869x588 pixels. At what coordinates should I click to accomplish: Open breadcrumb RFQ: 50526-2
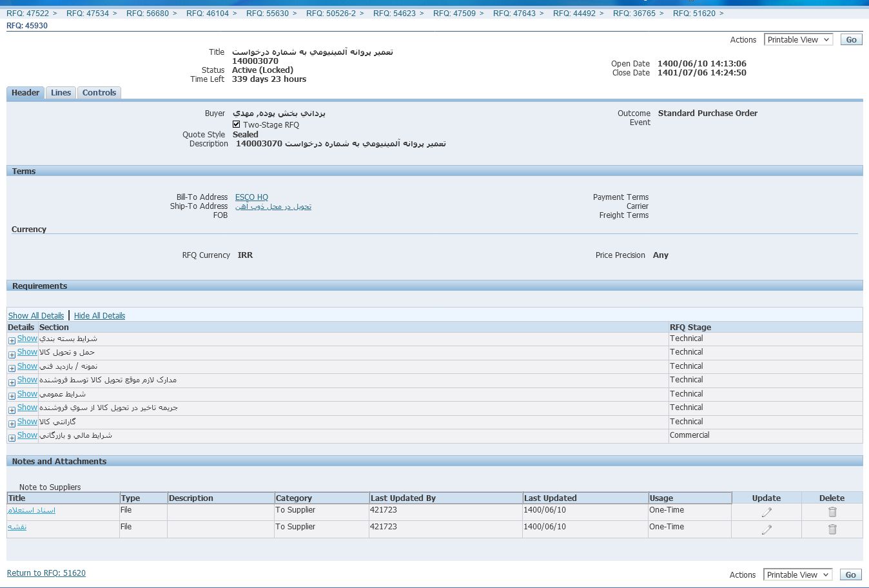click(331, 13)
